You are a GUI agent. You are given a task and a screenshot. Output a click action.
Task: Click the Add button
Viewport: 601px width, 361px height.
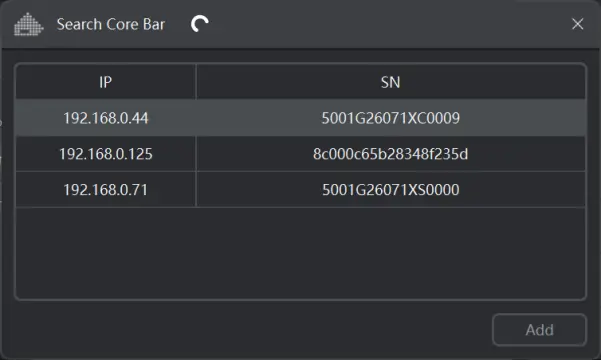[x=539, y=330]
